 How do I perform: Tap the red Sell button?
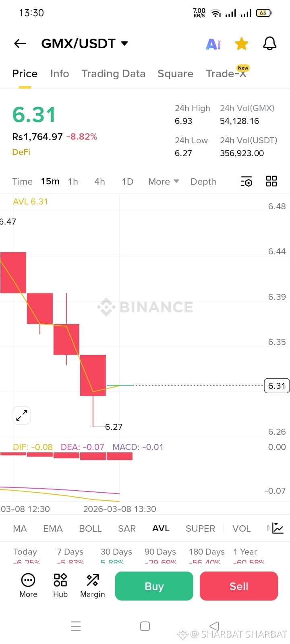pyautogui.click(x=239, y=586)
